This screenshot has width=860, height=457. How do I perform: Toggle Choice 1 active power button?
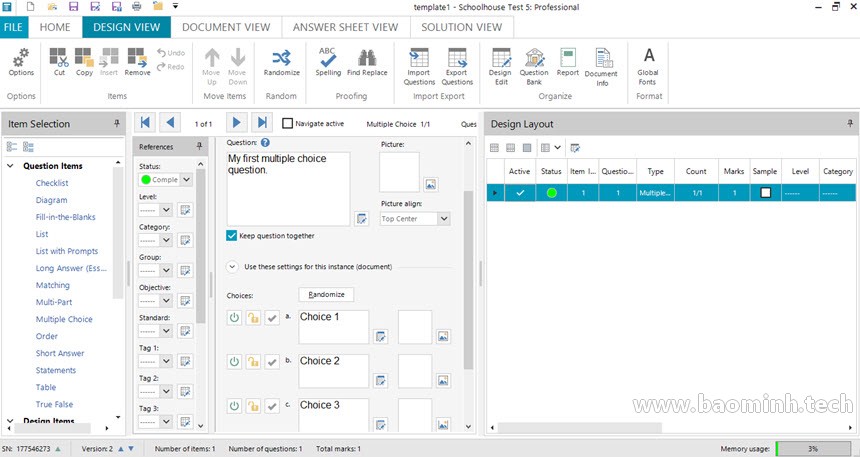pyautogui.click(x=234, y=318)
